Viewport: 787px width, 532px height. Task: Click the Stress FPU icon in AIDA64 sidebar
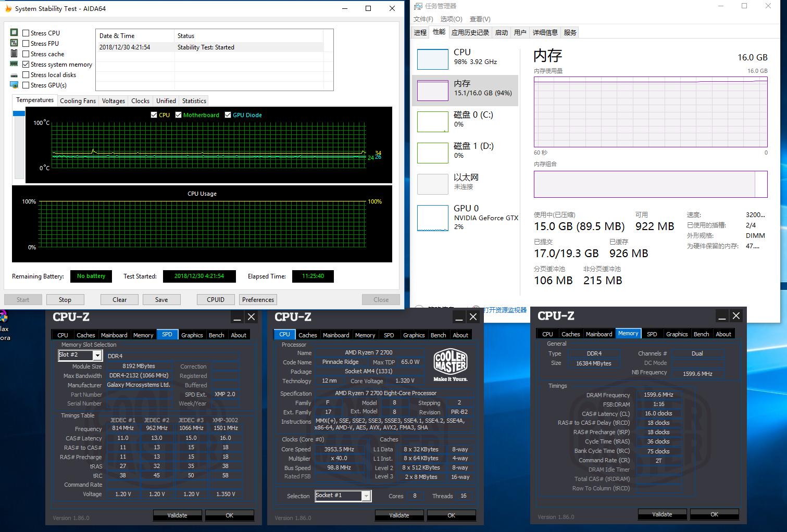coord(14,43)
